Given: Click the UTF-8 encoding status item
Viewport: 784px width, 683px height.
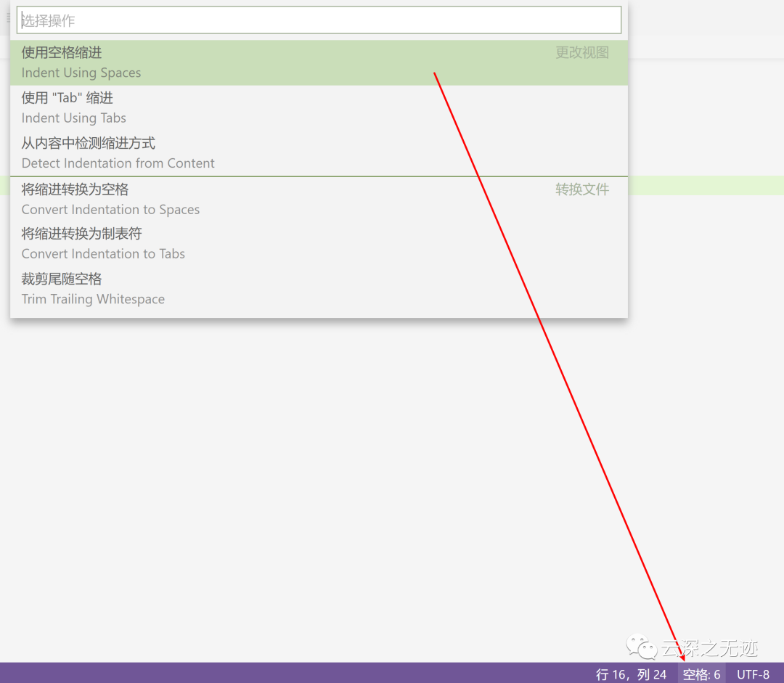Looking at the screenshot, I should pyautogui.click(x=753, y=674).
